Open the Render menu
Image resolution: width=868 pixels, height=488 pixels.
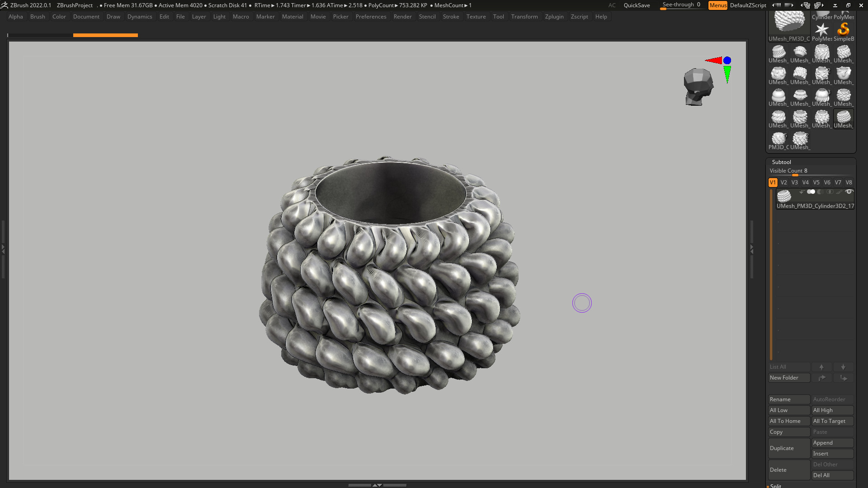(x=402, y=17)
